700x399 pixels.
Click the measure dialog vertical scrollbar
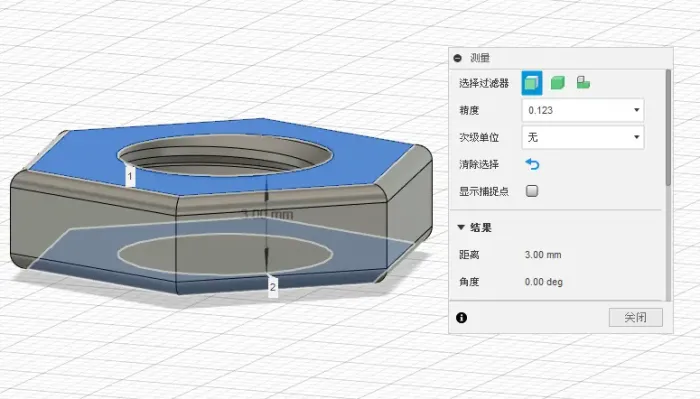pyautogui.click(x=668, y=127)
